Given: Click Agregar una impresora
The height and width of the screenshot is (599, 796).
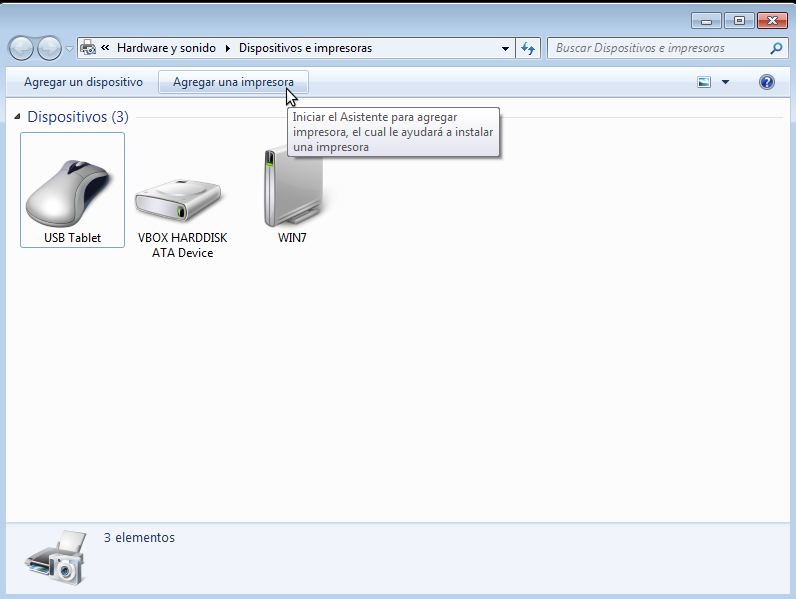Looking at the screenshot, I should (x=233, y=82).
